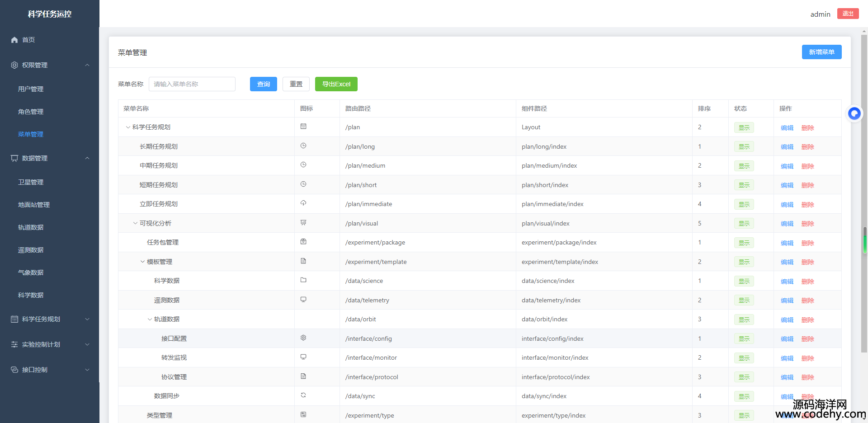Click the calendar icon for 科学任务规划 in sidebar
The height and width of the screenshot is (423, 868).
14,319
